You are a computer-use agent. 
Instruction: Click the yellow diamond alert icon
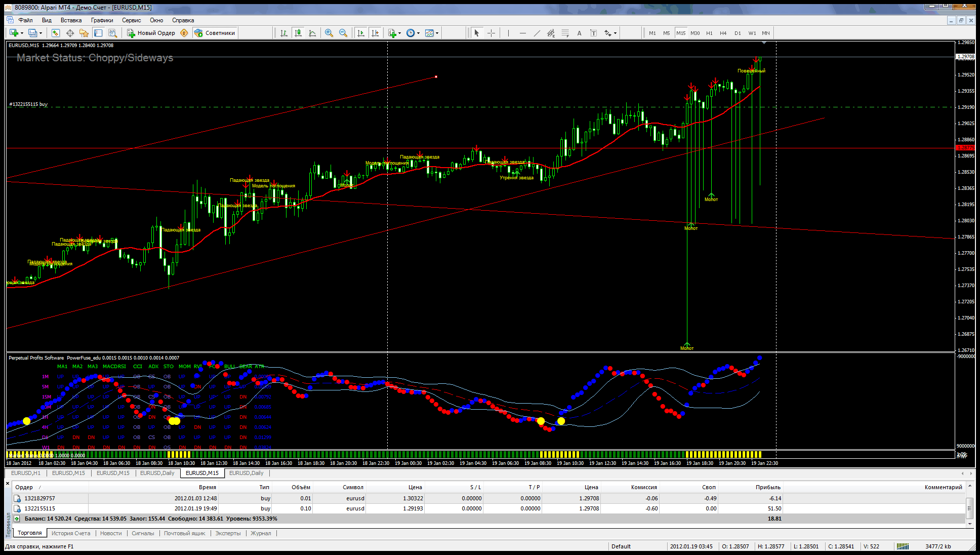click(184, 33)
